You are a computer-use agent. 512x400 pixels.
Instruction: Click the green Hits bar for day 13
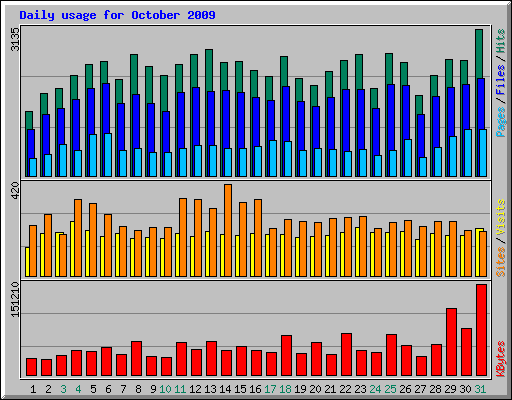209,70
